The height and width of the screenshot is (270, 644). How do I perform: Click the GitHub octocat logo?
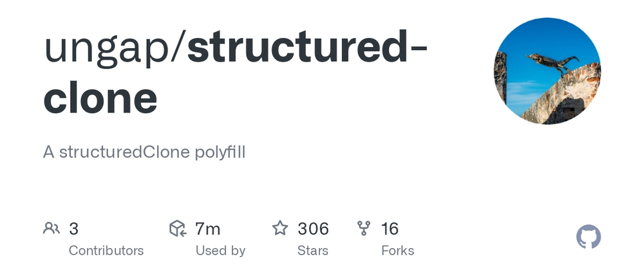pos(589,237)
